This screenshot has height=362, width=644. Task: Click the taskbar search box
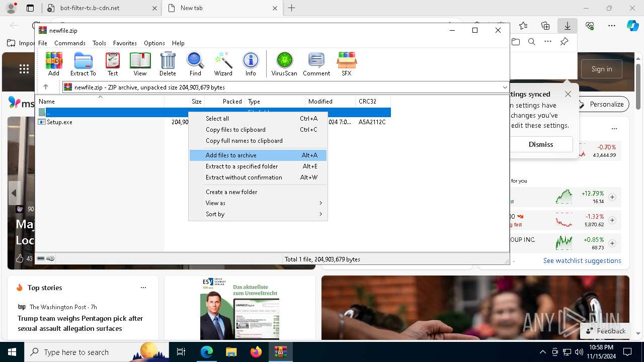coord(97,352)
